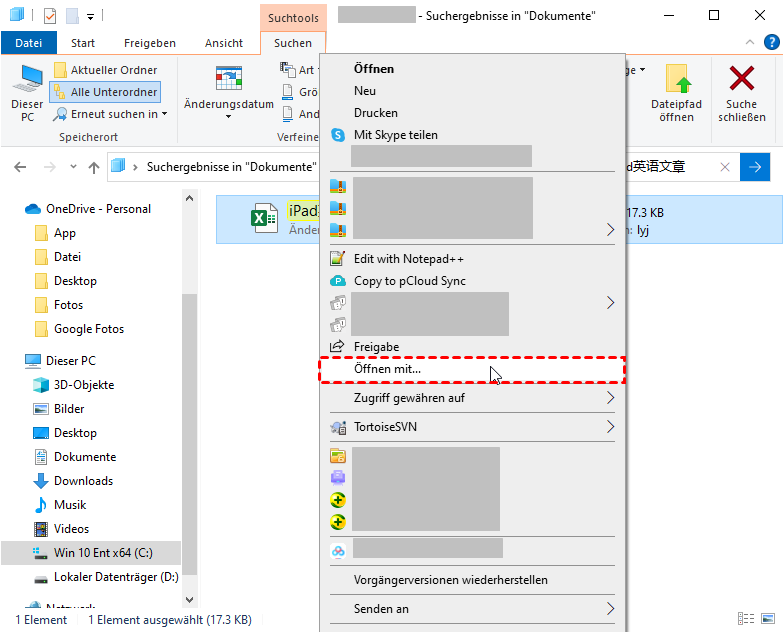The width and height of the screenshot is (784, 632).
Task: Open the Erneut suchen in dropdown
Action: pyautogui.click(x=111, y=114)
